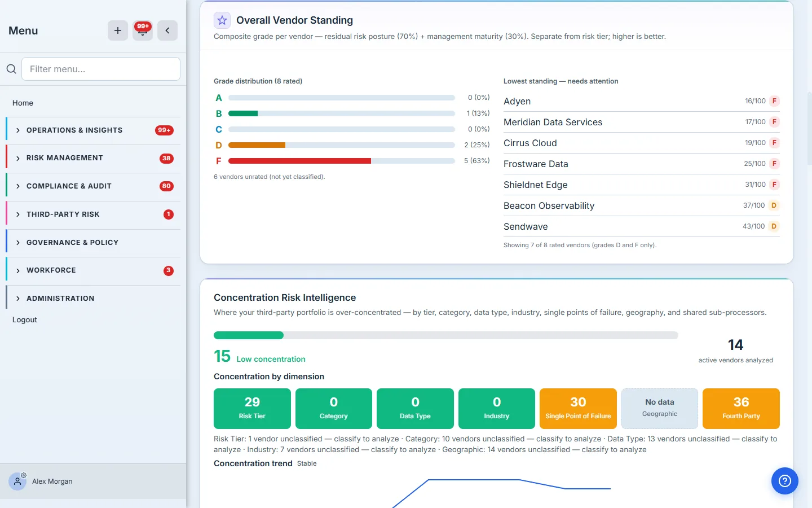The width and height of the screenshot is (812, 508).
Task: Open the Shieldnet Edge vendor row
Action: [642, 185]
